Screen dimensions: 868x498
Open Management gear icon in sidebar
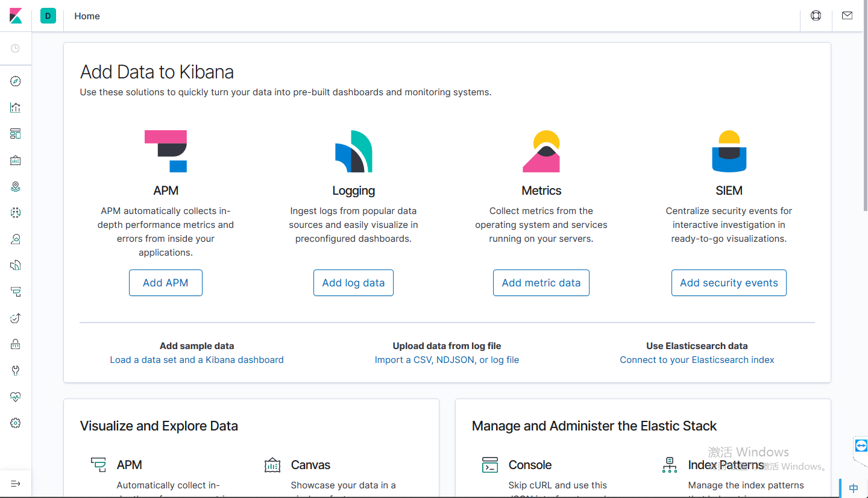[16, 423]
